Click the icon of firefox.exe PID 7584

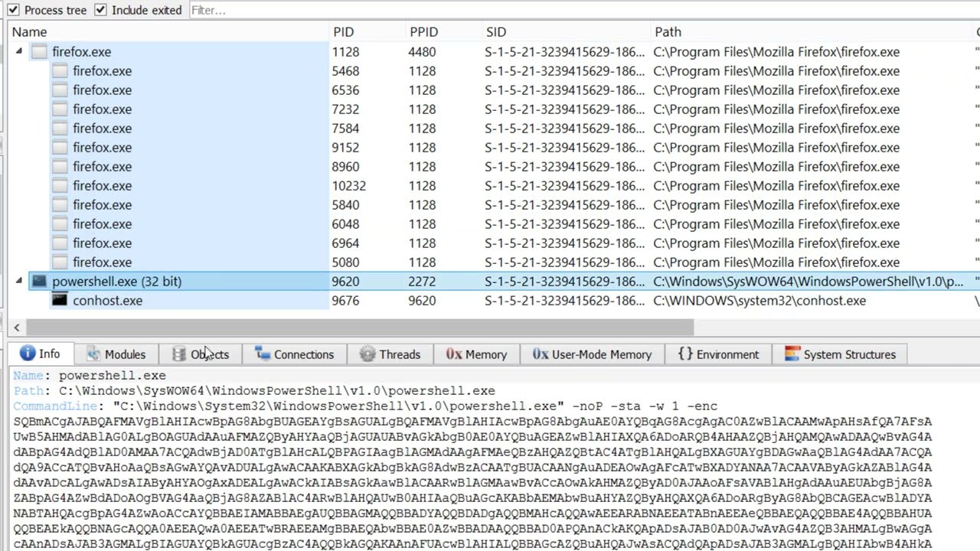click(x=60, y=129)
